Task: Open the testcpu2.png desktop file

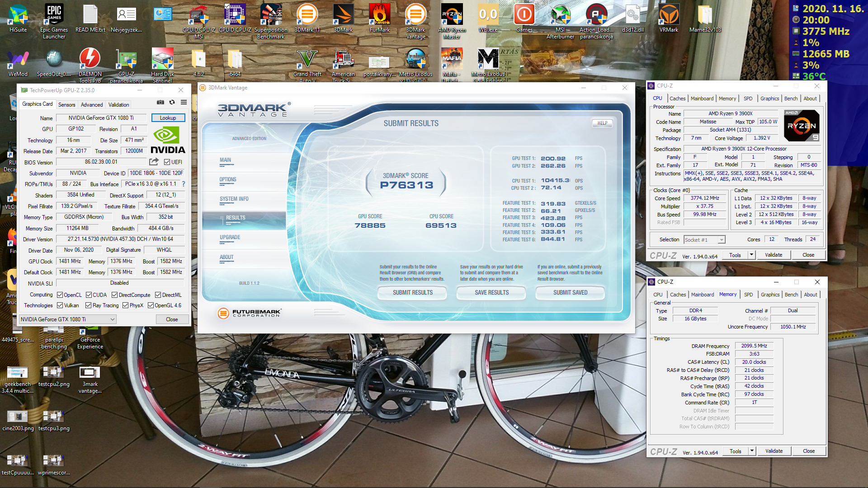Action: click(54, 376)
